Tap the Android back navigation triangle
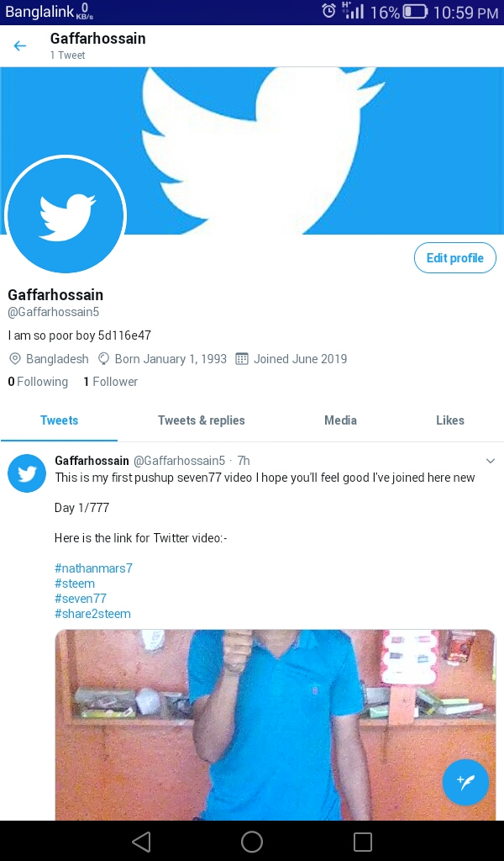 coord(141,841)
